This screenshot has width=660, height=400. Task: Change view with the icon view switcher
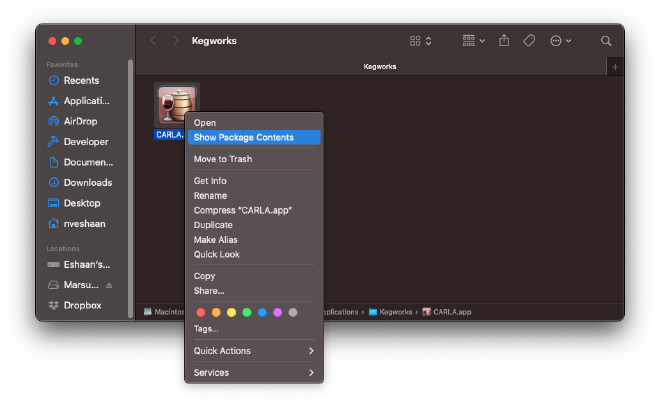[420, 41]
